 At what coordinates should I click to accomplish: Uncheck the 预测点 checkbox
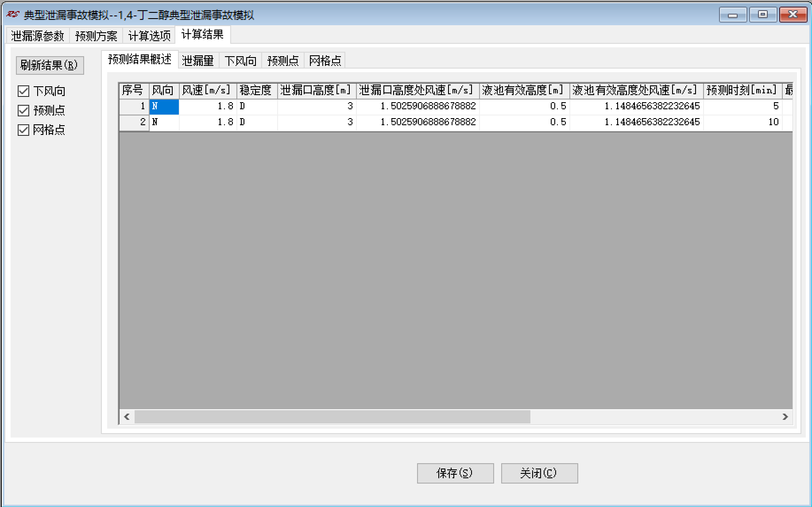[23, 111]
